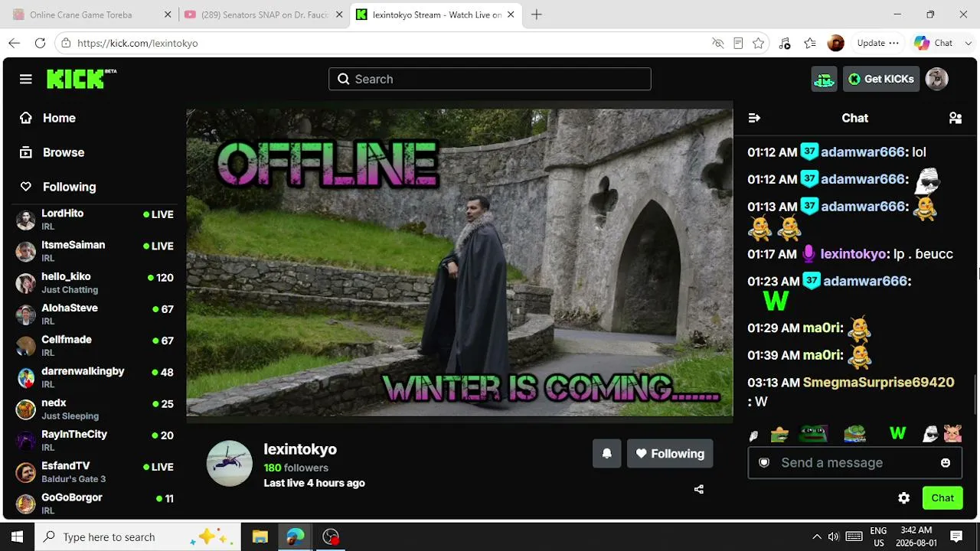Open EsfandTV's Baldur's Gate 3 stream

pyautogui.click(x=95, y=471)
